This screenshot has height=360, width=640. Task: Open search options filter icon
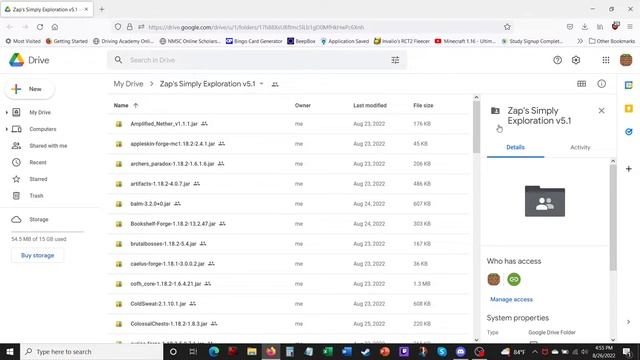pyautogui.click(x=395, y=60)
